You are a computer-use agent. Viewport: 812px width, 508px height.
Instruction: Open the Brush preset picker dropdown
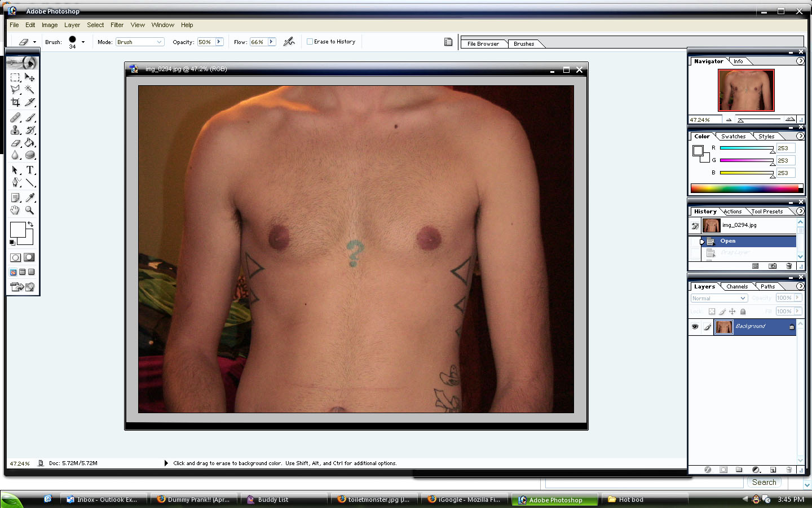click(x=83, y=42)
